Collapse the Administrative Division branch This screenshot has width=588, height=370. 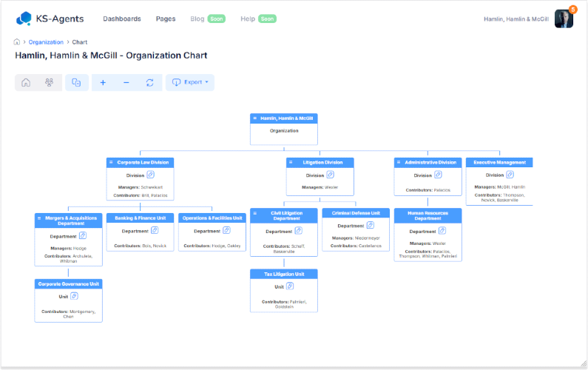tap(399, 162)
